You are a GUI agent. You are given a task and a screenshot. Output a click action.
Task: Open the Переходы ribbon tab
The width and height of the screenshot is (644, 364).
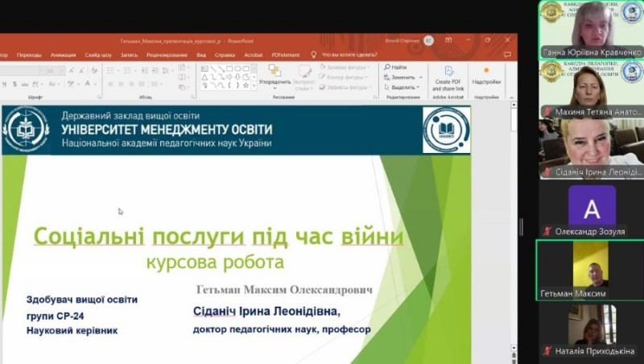29,55
